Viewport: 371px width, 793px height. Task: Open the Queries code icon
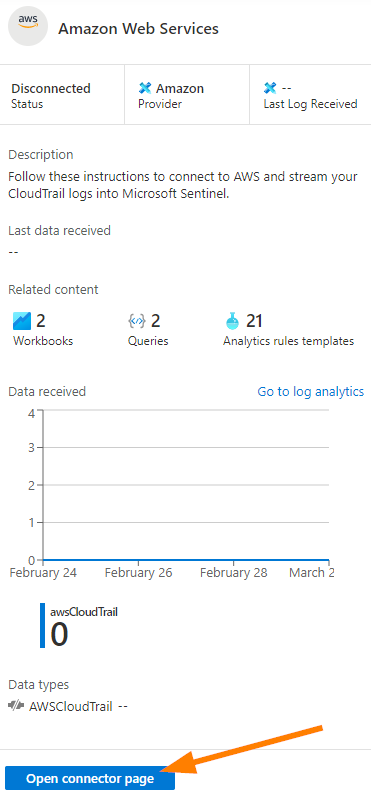pos(137,321)
